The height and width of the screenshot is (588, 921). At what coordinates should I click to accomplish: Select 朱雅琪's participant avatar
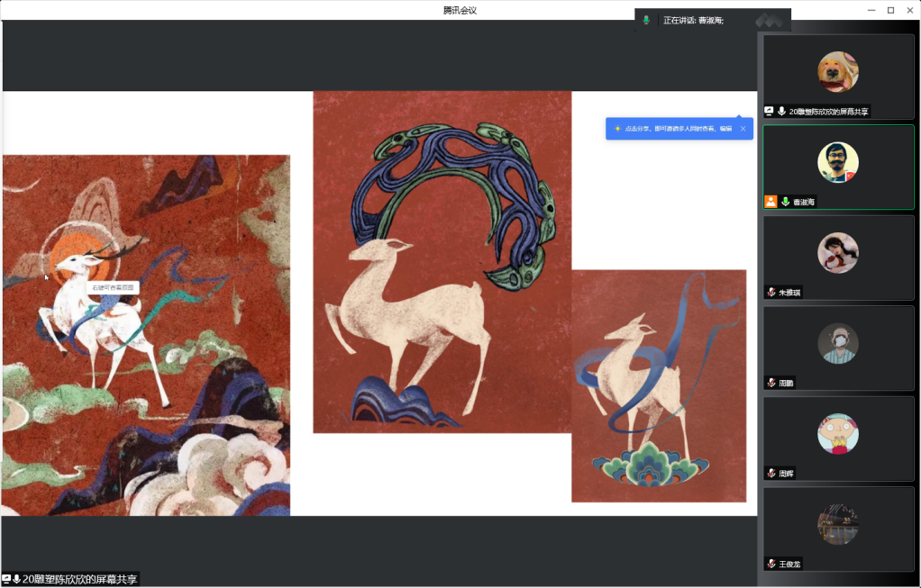(837, 253)
